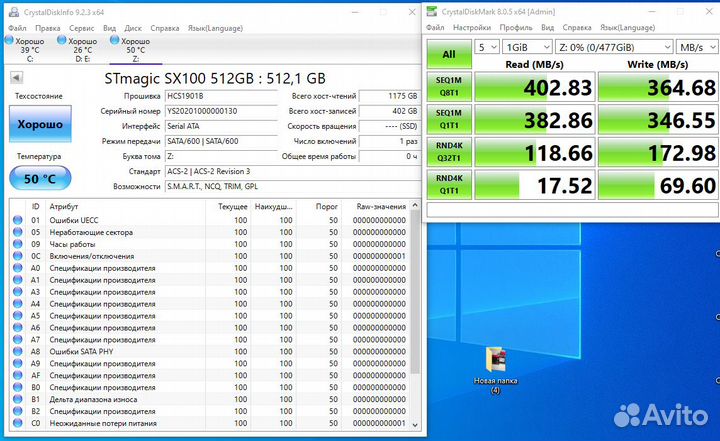Select the C: disk status icon
The image size is (720, 441).
9,40
